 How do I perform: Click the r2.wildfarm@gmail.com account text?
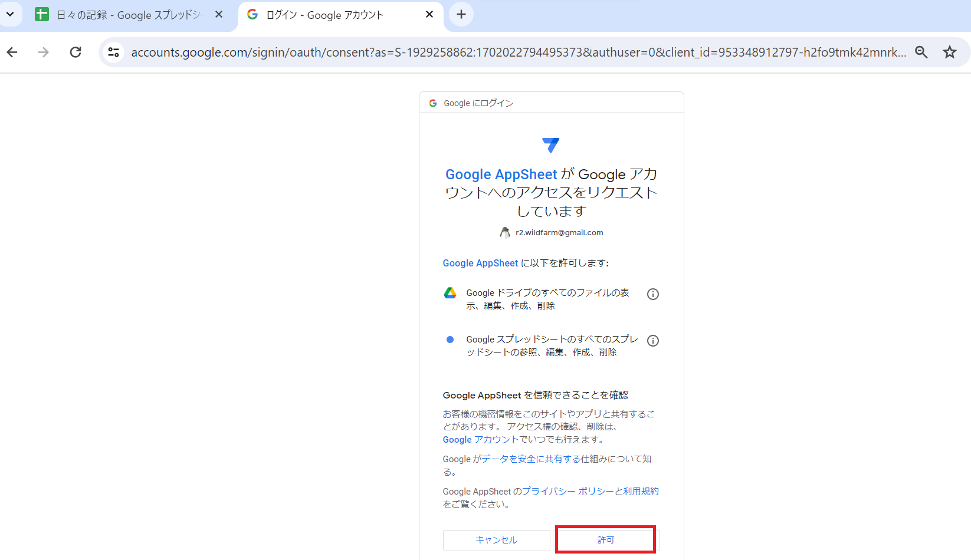[559, 233]
